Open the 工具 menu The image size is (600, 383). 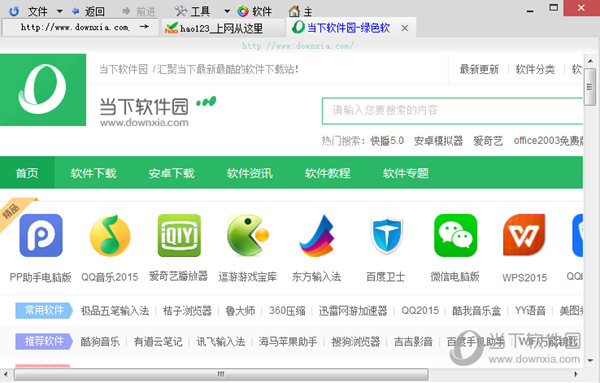click(x=192, y=11)
